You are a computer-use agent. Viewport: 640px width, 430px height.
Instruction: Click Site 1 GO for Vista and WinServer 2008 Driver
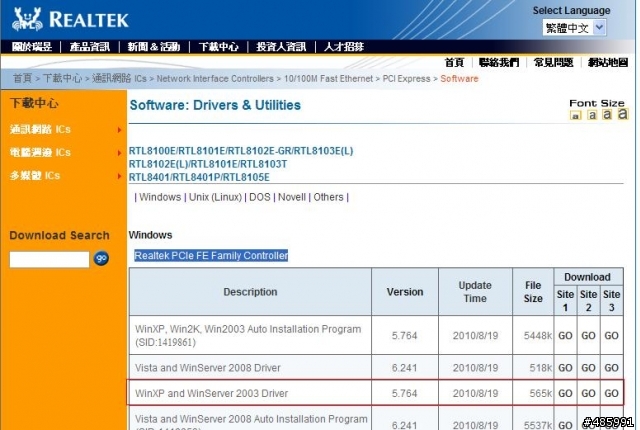coord(565,368)
